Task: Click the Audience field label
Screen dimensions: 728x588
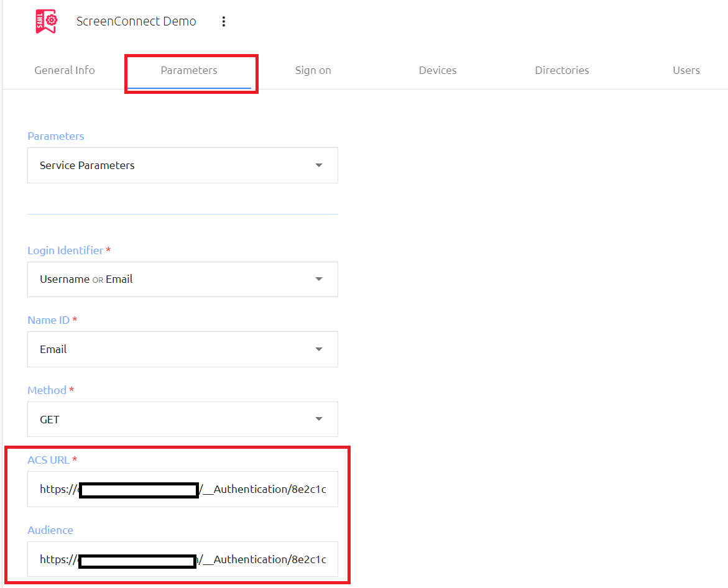Action: [50, 530]
